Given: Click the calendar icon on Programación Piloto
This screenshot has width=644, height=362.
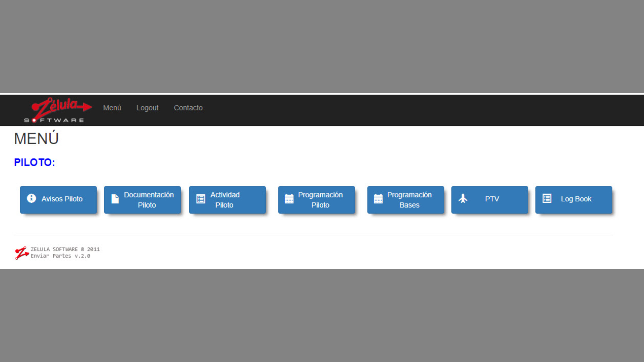Looking at the screenshot, I should tap(289, 199).
